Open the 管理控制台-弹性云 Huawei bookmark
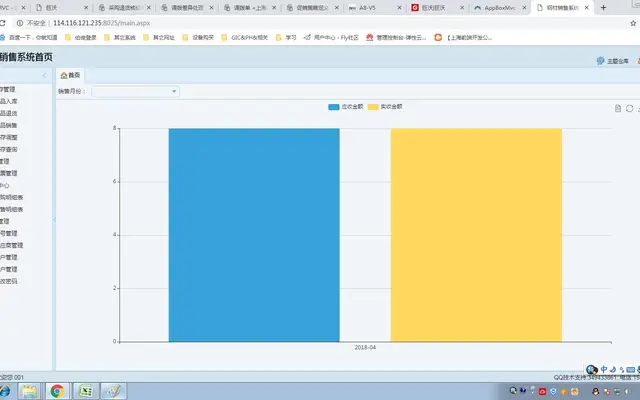640x400 pixels. tap(396, 38)
